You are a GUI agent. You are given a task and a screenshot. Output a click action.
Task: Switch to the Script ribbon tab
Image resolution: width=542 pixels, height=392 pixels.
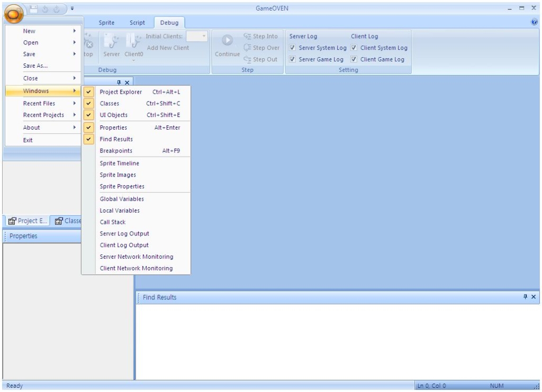137,22
